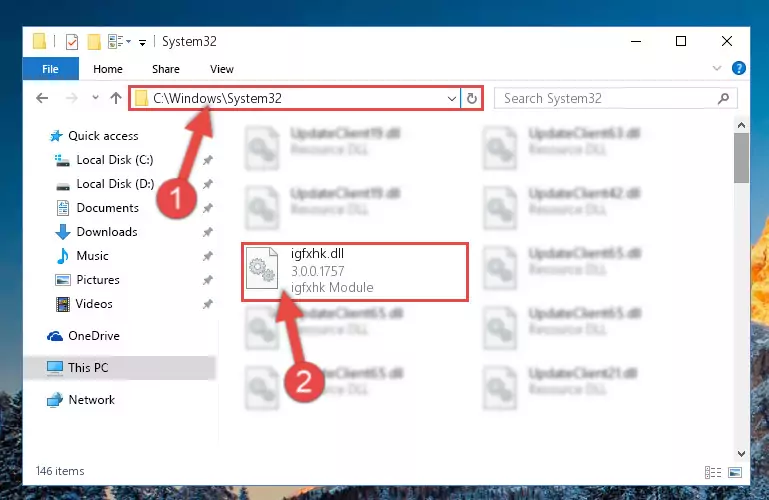Open the Customize Quick Access Toolbar arrow

[x=142, y=43]
